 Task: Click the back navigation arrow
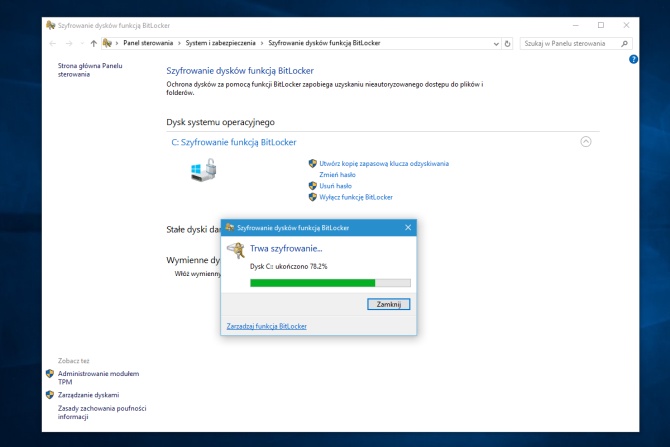pos(52,44)
